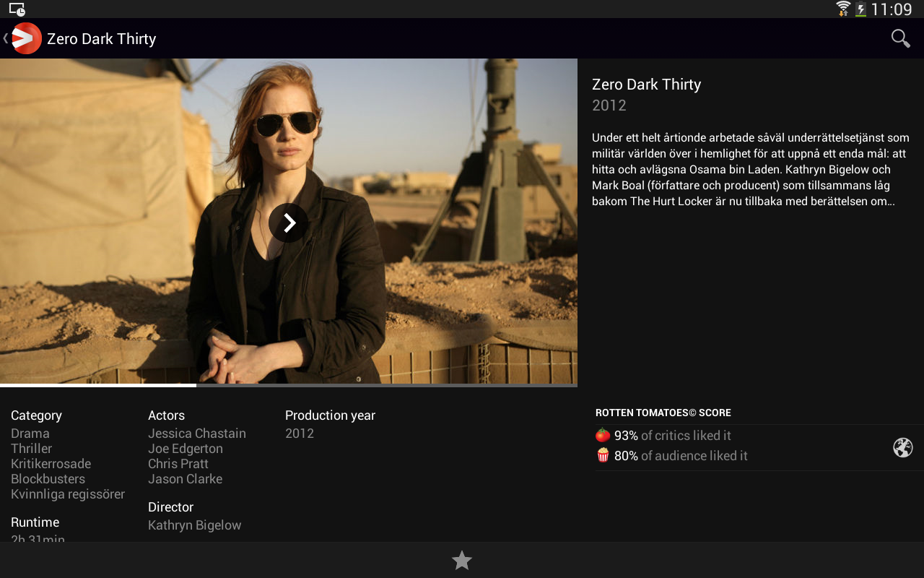Expand the truncated Swedish movie description
This screenshot has height=578, width=924.
click(751, 170)
